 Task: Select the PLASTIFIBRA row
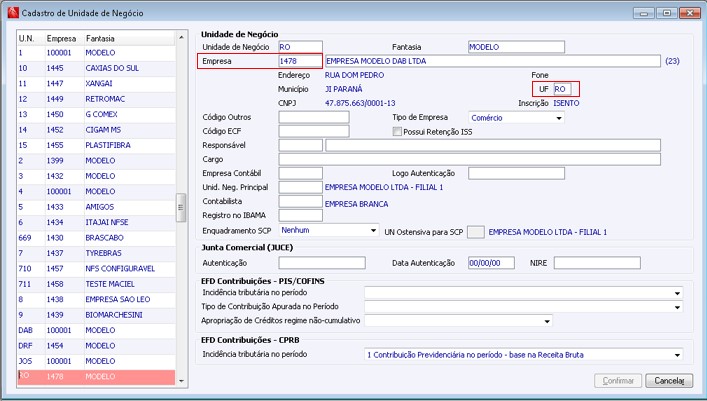click(x=96, y=145)
